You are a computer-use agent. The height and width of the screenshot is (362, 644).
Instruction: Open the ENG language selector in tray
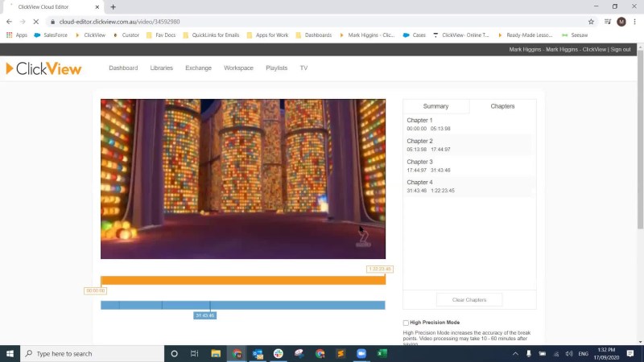pyautogui.click(x=583, y=353)
